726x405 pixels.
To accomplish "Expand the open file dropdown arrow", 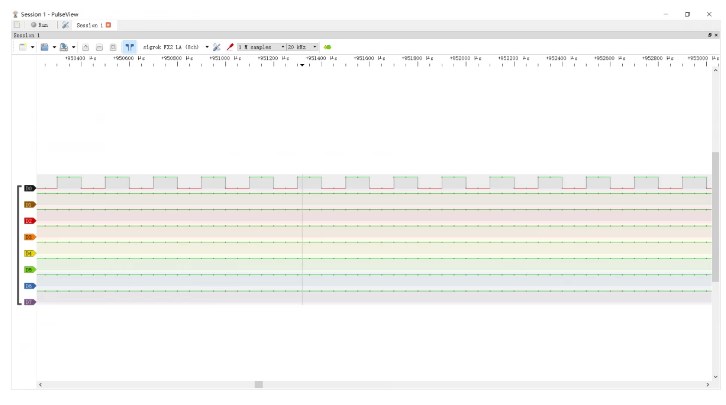I will 54,47.
